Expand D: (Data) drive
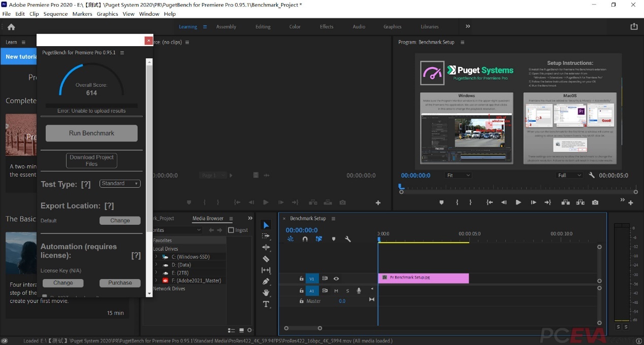644x345 pixels. click(156, 265)
